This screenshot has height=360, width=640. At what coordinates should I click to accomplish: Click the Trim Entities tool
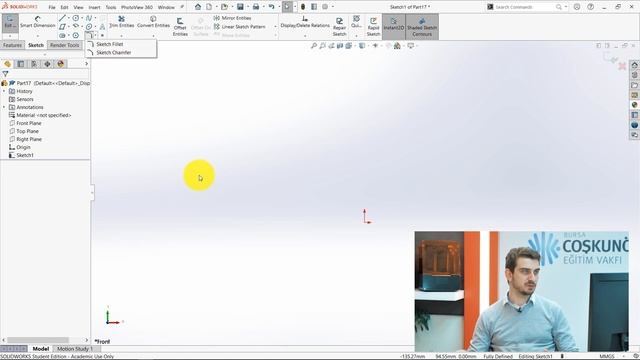point(122,22)
